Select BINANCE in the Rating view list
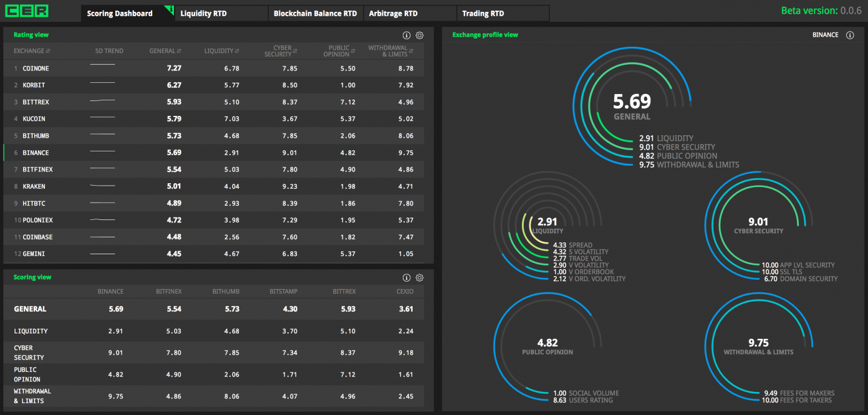The image size is (868, 415). click(214, 153)
